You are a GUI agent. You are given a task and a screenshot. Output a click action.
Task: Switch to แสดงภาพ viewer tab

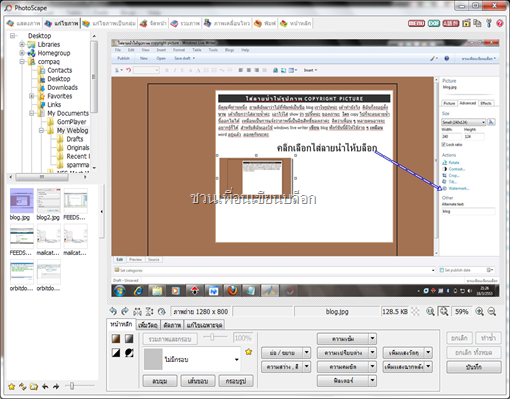pos(24,23)
